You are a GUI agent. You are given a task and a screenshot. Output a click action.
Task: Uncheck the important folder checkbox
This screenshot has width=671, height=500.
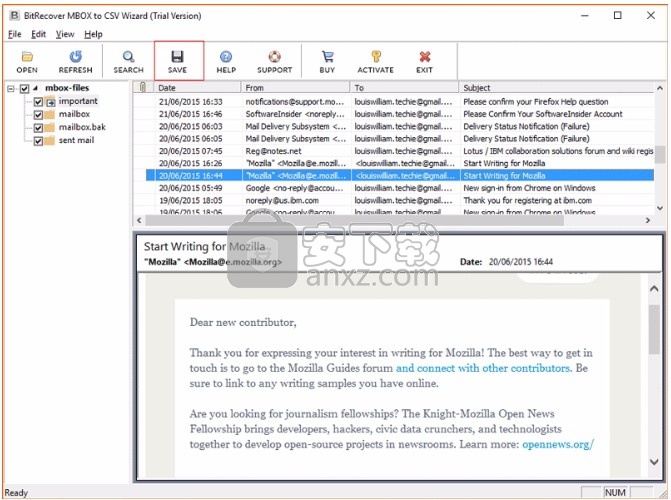[38, 102]
